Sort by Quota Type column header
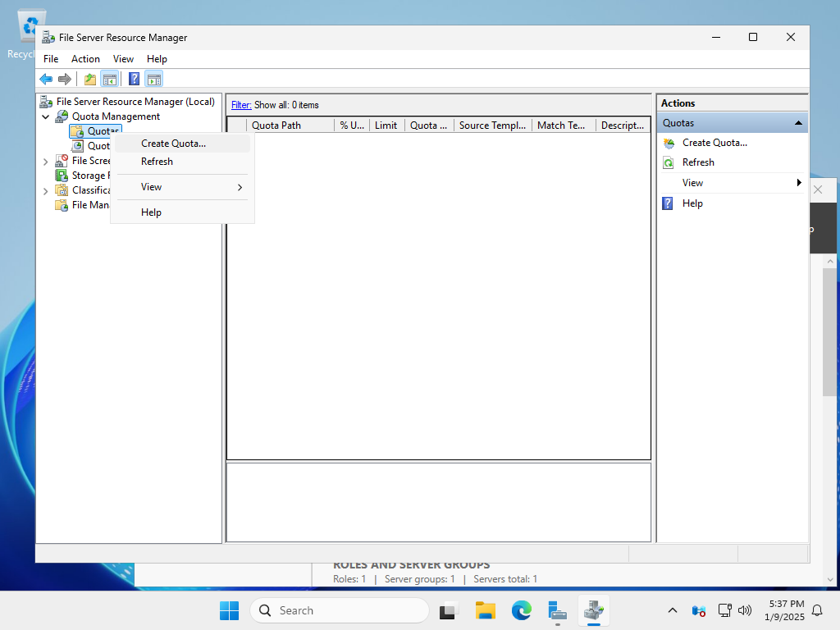This screenshot has width=840, height=630. coord(429,126)
